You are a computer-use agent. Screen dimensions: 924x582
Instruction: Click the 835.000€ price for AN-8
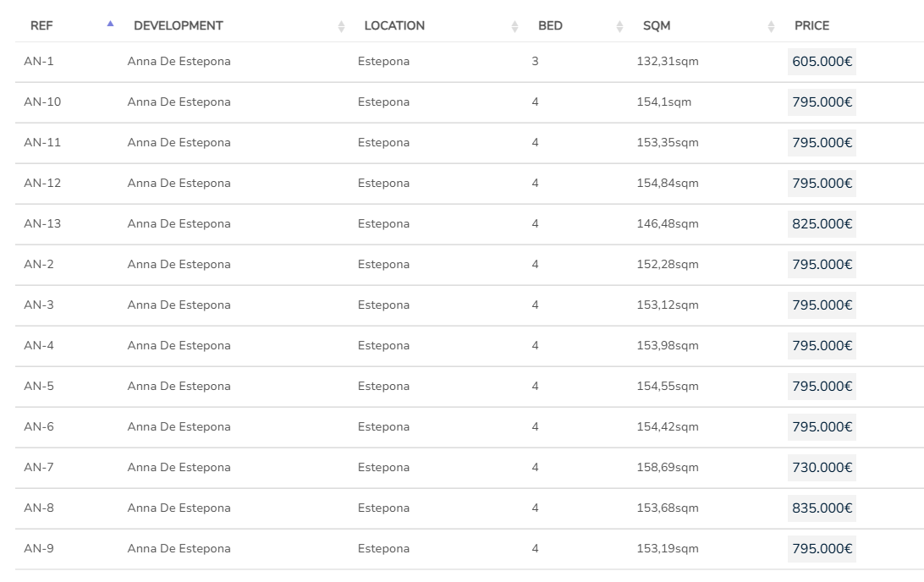pos(822,508)
